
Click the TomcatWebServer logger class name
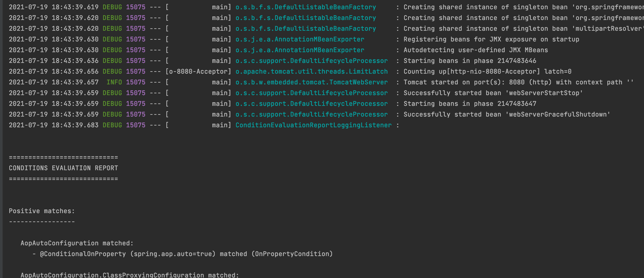pyautogui.click(x=311, y=82)
